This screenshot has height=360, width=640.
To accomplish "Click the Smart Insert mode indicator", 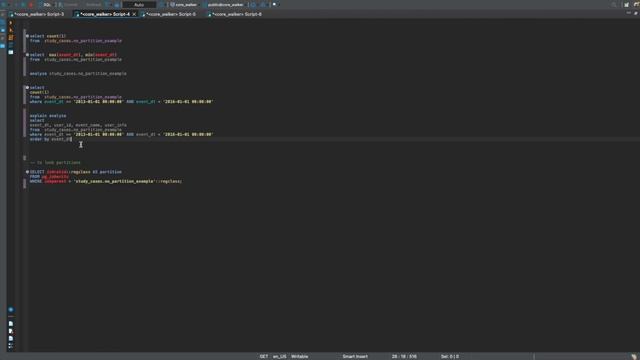I will [x=355, y=356].
